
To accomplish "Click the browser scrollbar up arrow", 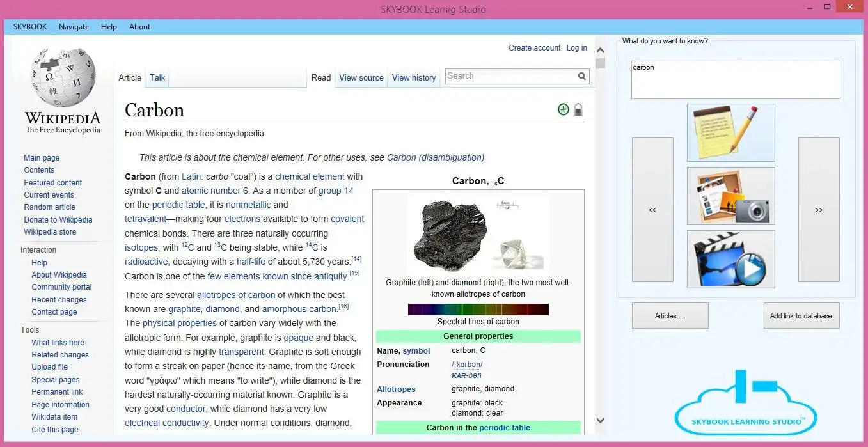I will pos(600,50).
